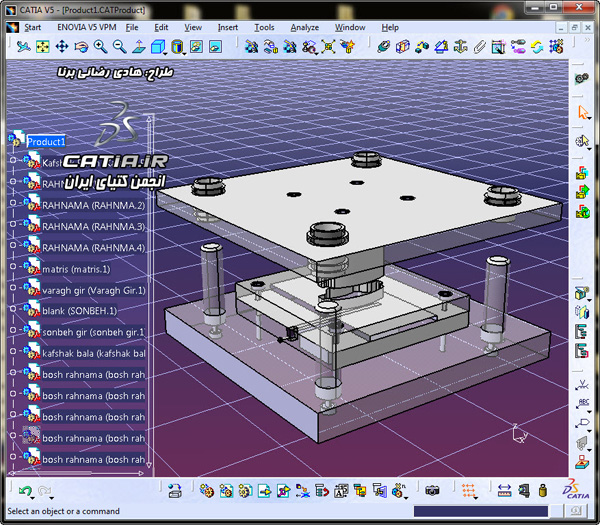Open the Select arrow's dropdown
This screenshot has width=600, height=525.
pyautogui.click(x=590, y=119)
